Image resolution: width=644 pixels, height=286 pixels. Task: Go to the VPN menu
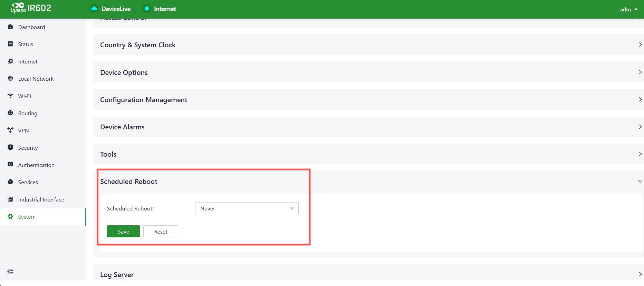coord(43,130)
